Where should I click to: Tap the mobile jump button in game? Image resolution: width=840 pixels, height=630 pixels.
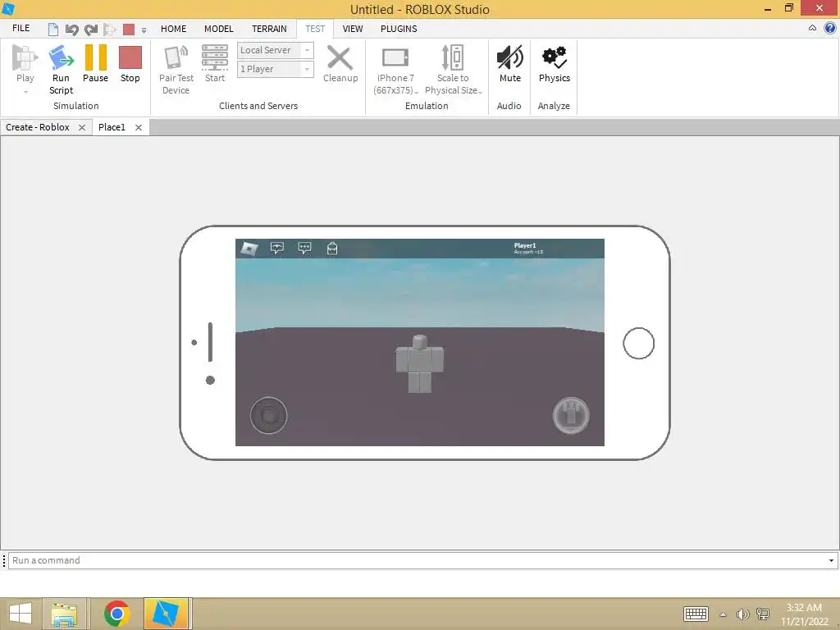[x=571, y=415]
